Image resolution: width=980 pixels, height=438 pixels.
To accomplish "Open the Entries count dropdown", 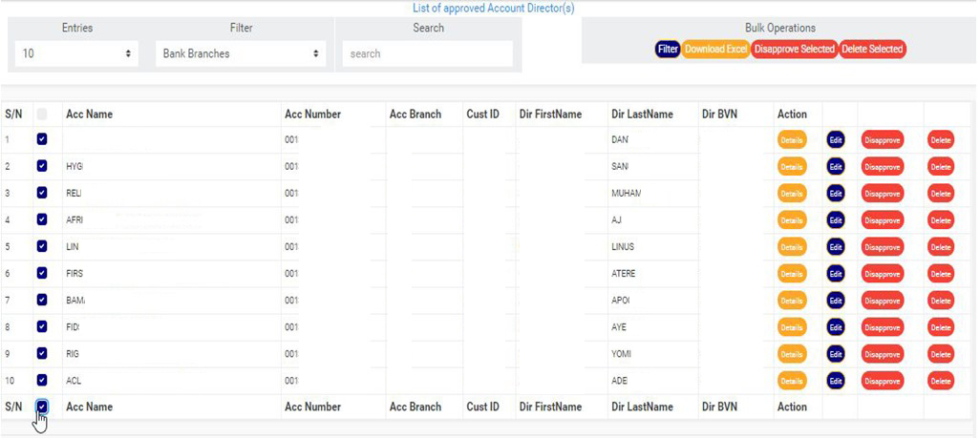I will tap(76, 54).
